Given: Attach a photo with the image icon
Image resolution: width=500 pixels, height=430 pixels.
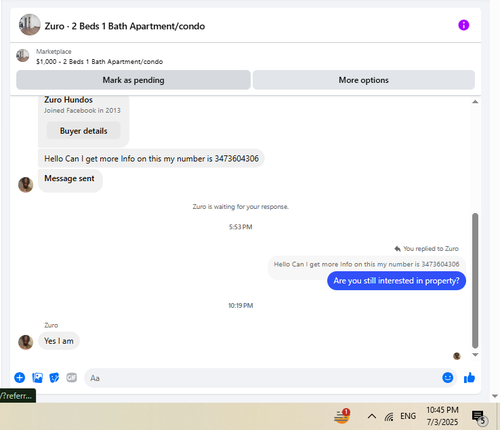Looking at the screenshot, I should coord(37,378).
